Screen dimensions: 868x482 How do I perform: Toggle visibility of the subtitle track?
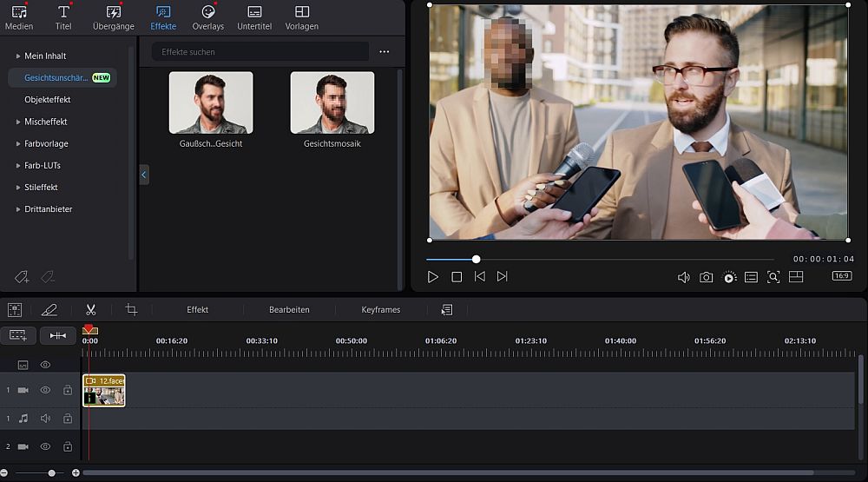click(45, 365)
